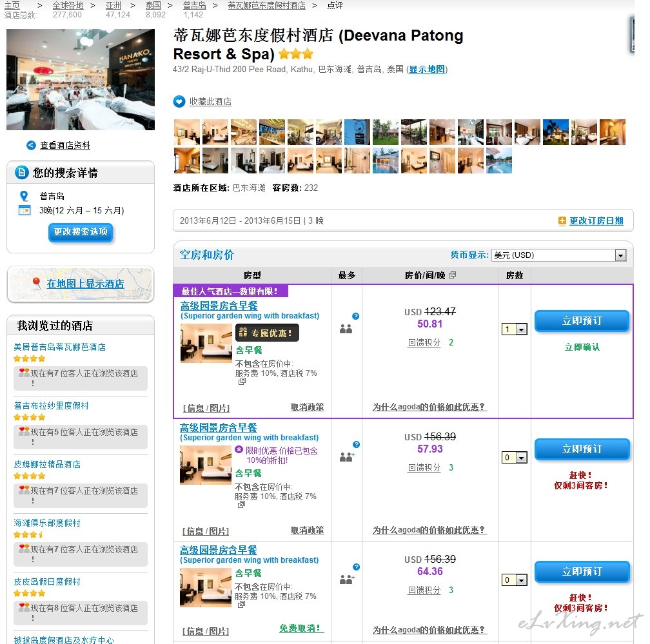Click the 显示地图 link after the address

pos(427,69)
